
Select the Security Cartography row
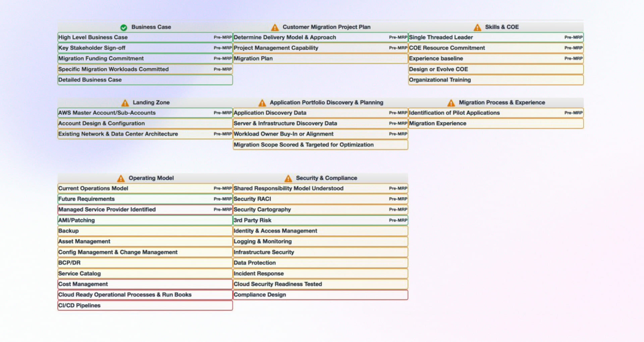click(320, 210)
